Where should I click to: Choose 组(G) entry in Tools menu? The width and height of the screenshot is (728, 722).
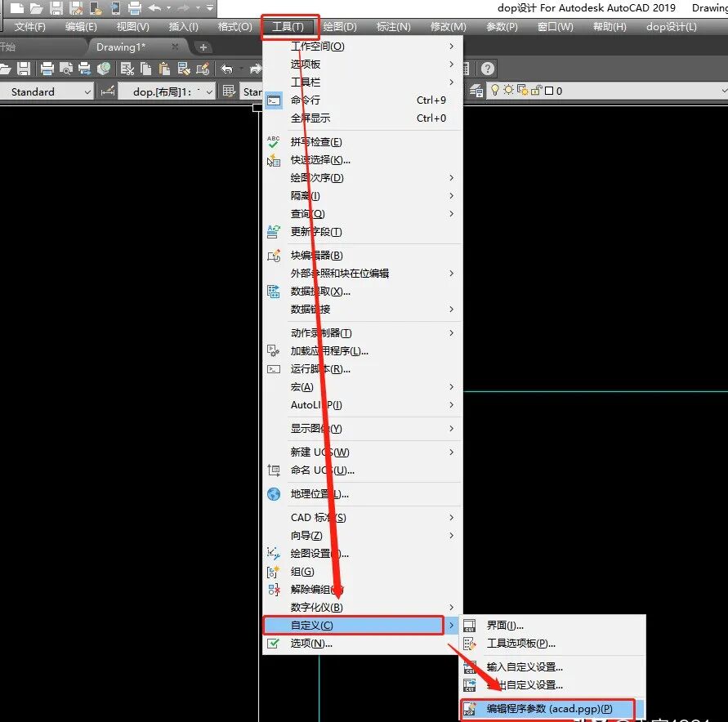coord(363,572)
